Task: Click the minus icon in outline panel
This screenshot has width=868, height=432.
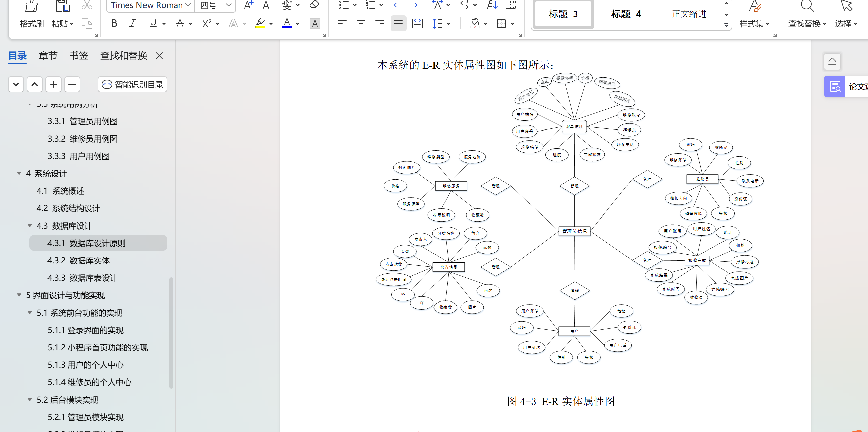Action: [x=72, y=84]
